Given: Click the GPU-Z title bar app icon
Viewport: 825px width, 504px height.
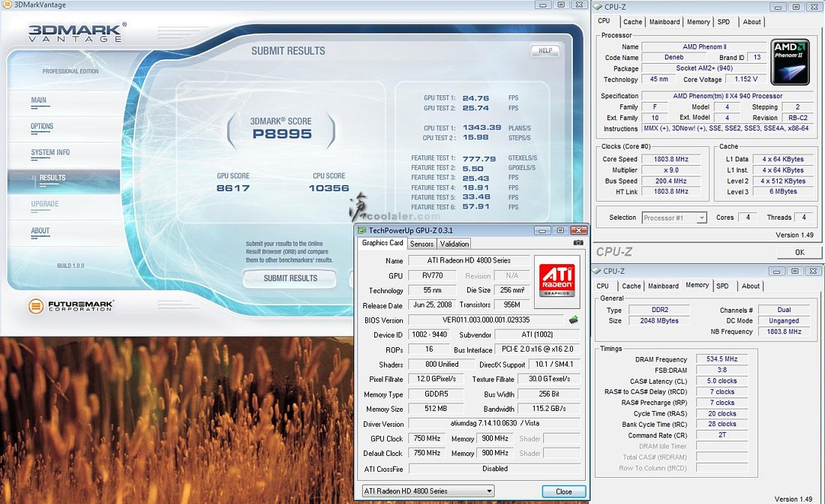Looking at the screenshot, I should 361,230.
